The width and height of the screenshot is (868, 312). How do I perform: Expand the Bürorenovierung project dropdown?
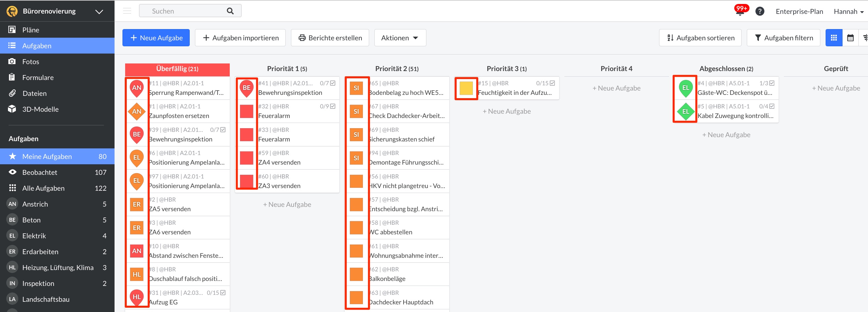coord(99,12)
